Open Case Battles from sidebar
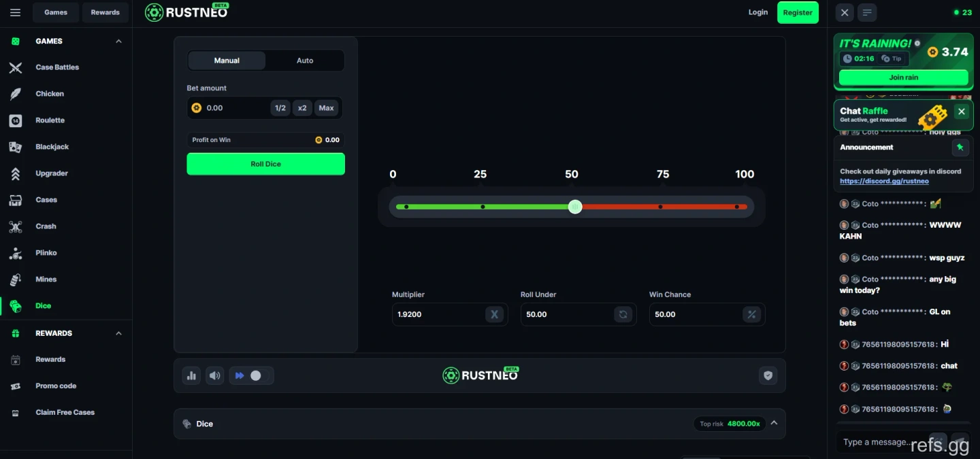The height and width of the screenshot is (459, 980). point(57,67)
